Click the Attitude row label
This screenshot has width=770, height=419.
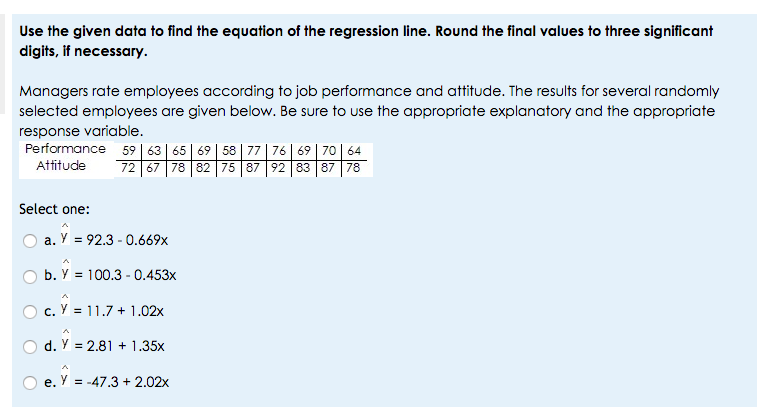pyautogui.click(x=61, y=166)
